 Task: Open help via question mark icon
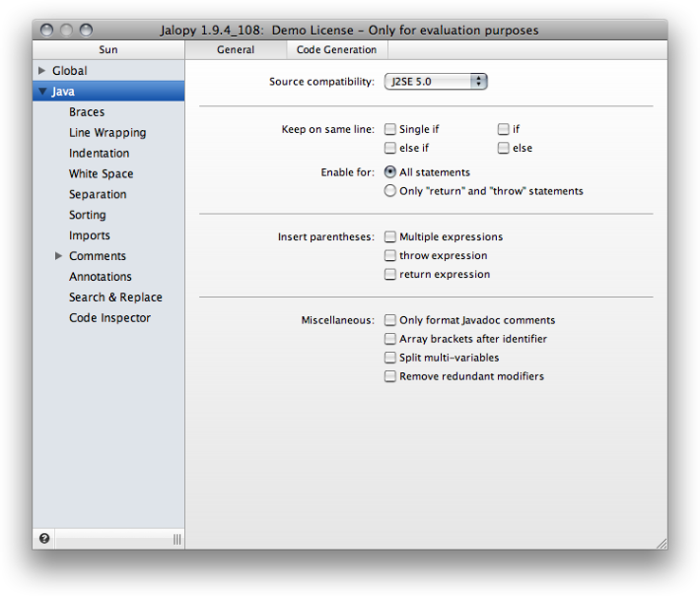point(44,539)
